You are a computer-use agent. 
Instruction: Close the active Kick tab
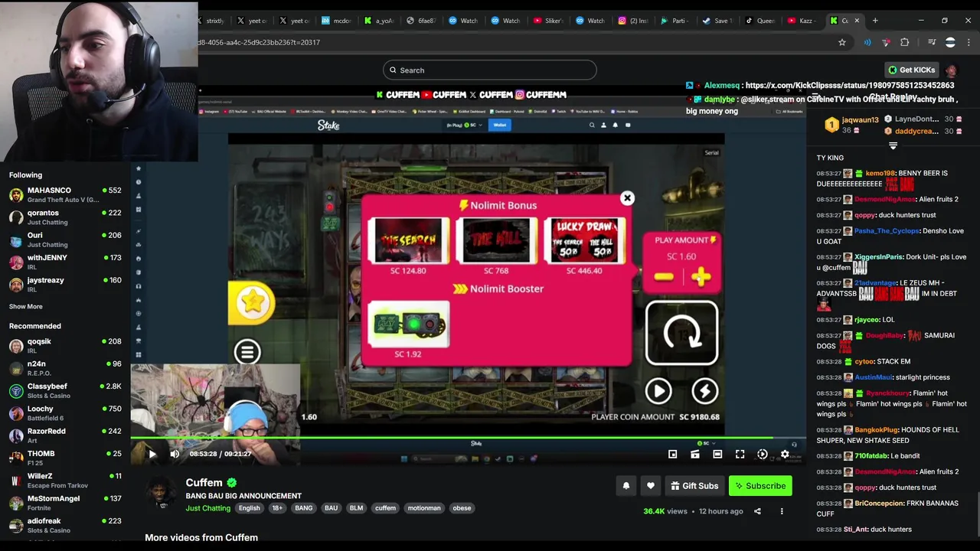click(x=857, y=21)
